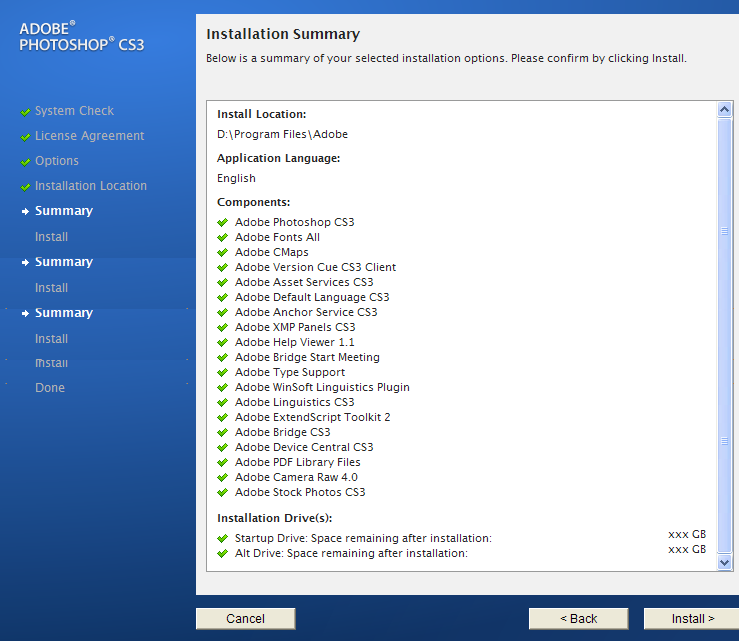The height and width of the screenshot is (641, 739).
Task: Click the Adobe Stock Photos CS3 text
Action: tap(300, 493)
